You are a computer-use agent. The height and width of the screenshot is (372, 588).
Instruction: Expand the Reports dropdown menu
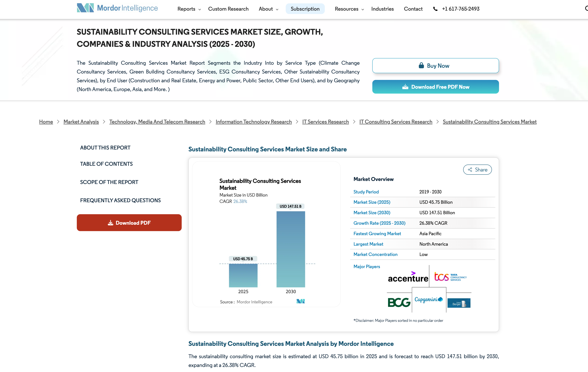click(189, 9)
